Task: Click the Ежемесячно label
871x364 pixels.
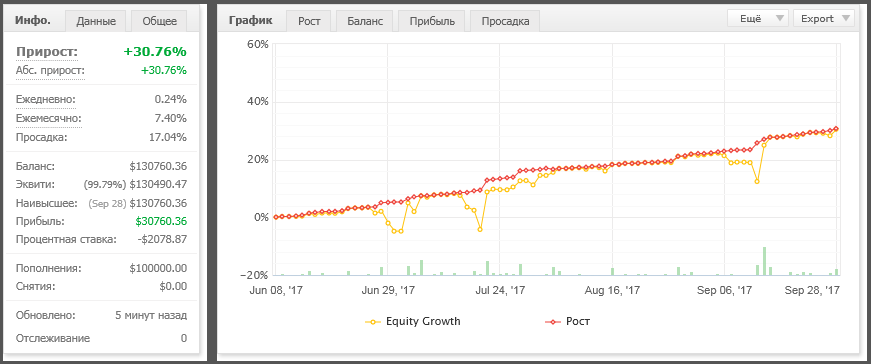Action: pyautogui.click(x=49, y=118)
